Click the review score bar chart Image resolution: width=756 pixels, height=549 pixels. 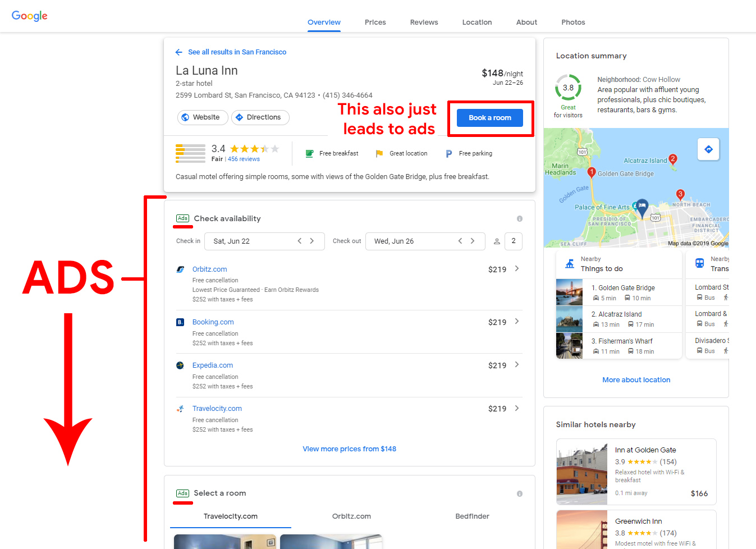tap(190, 153)
